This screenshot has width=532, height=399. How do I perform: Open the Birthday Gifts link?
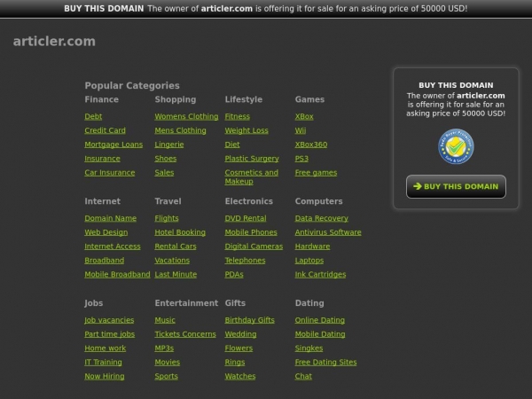coord(249,320)
